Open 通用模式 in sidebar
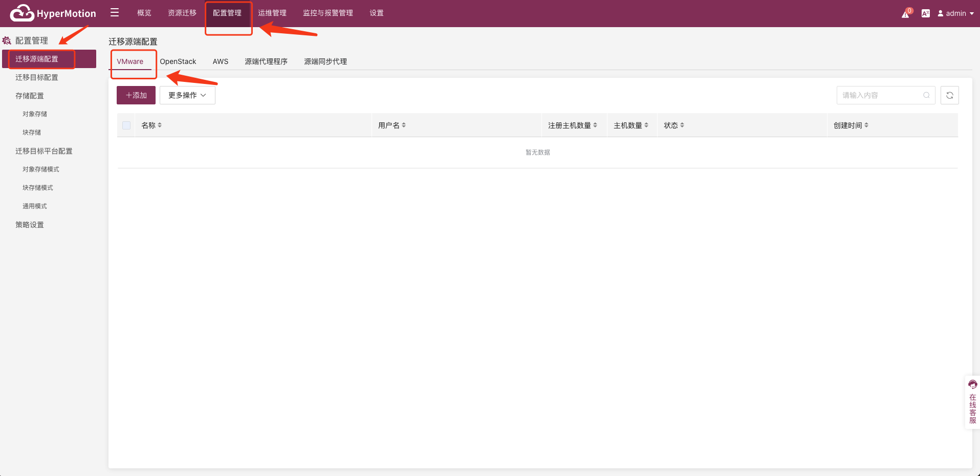Screen dimensions: 980x476 point(35,206)
